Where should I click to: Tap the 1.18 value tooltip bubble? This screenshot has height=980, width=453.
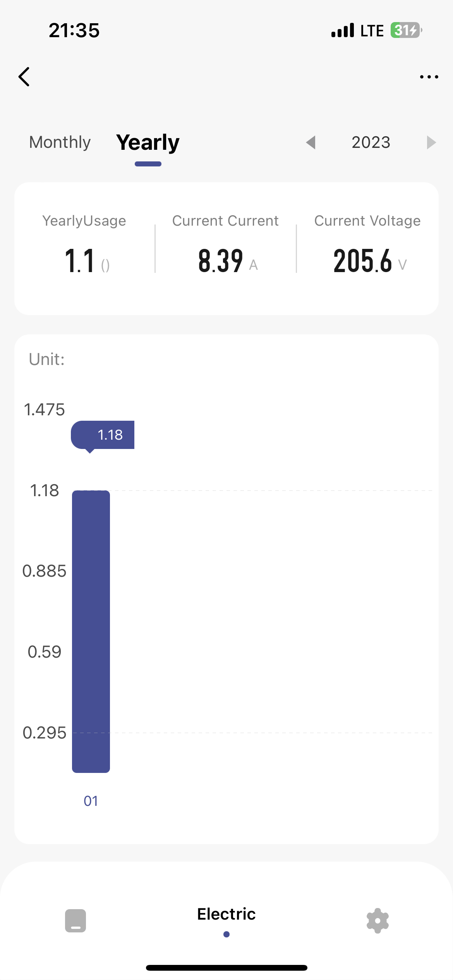[103, 435]
